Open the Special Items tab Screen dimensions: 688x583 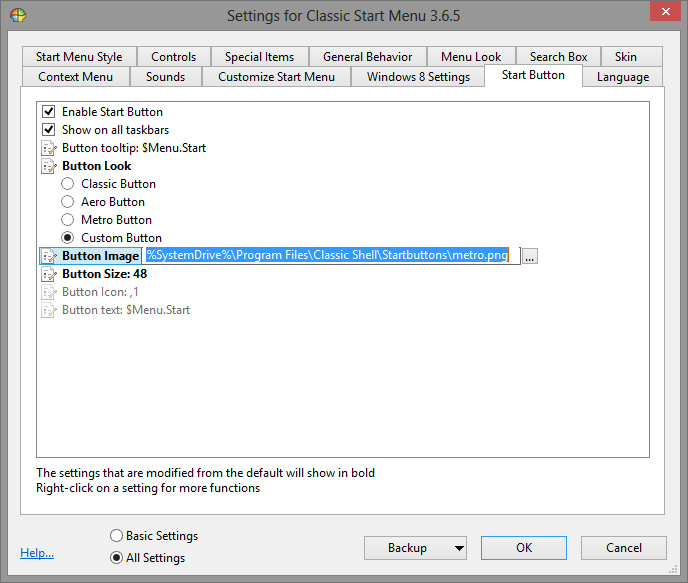point(259,57)
